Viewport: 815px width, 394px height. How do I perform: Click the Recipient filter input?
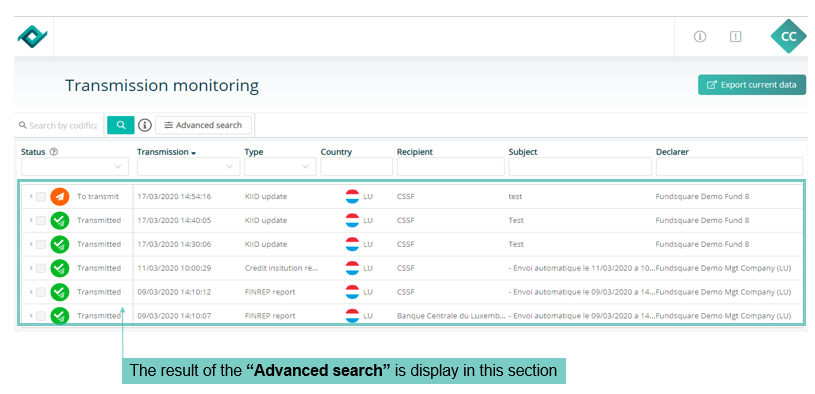pos(451,166)
